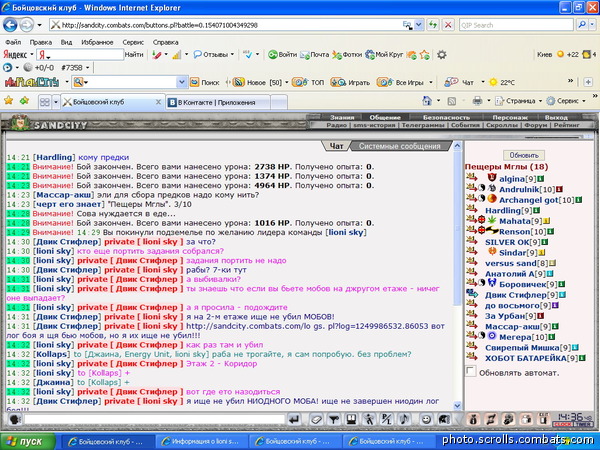600x450 pixels.
Task: Click the browser Back button
Action: point(10,25)
